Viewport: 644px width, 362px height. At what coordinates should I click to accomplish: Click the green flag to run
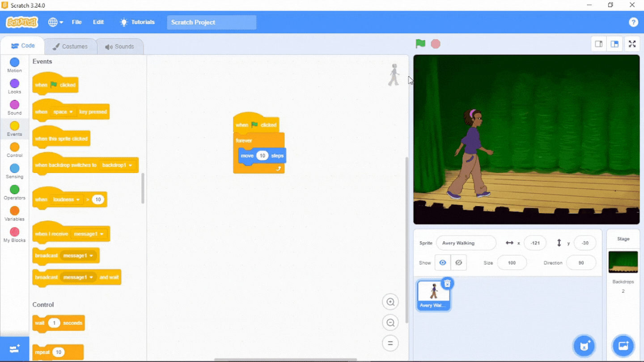pyautogui.click(x=420, y=44)
